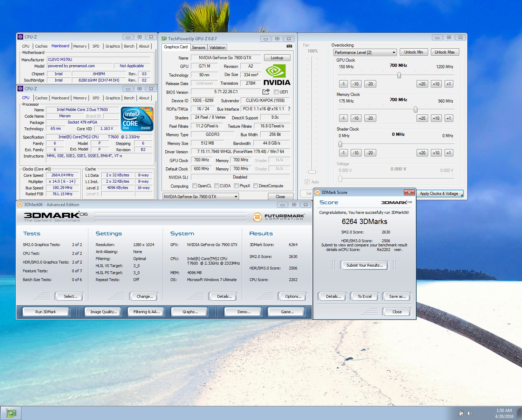The height and width of the screenshot is (420, 522).
Task: Click the To Excel button
Action: point(365,296)
